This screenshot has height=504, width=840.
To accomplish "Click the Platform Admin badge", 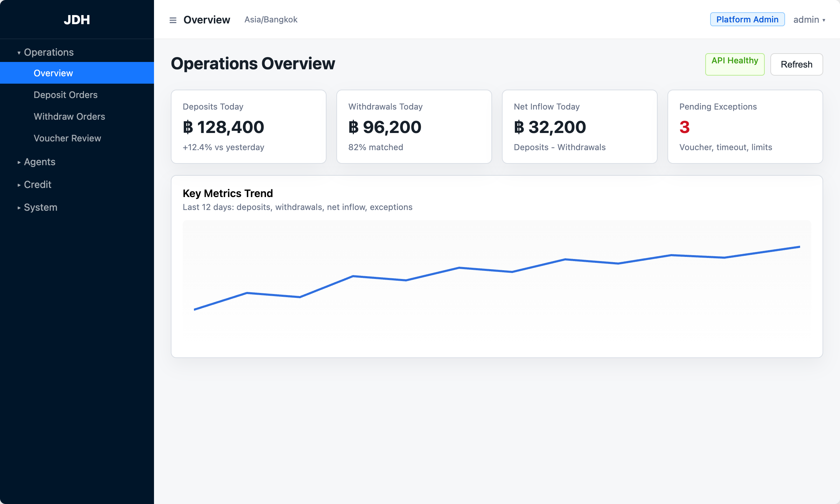I will pos(747,19).
